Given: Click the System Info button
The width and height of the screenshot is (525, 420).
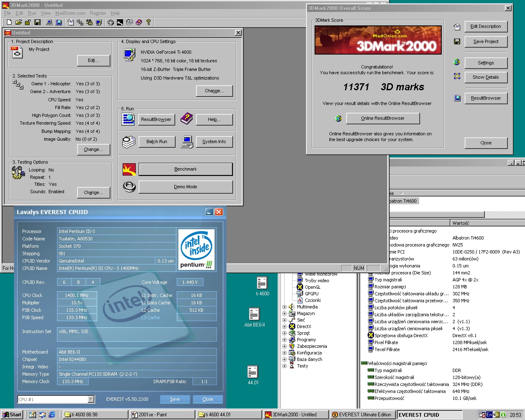Looking at the screenshot, I should 214,142.
